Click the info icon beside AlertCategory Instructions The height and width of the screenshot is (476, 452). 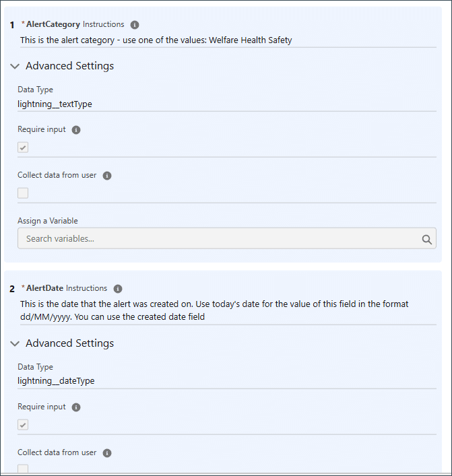click(x=135, y=25)
